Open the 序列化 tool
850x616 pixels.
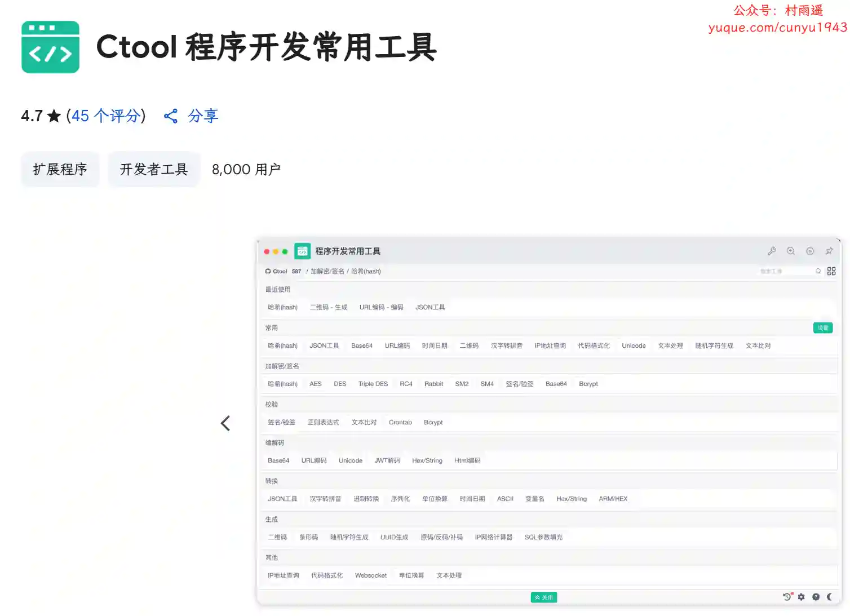(x=400, y=499)
